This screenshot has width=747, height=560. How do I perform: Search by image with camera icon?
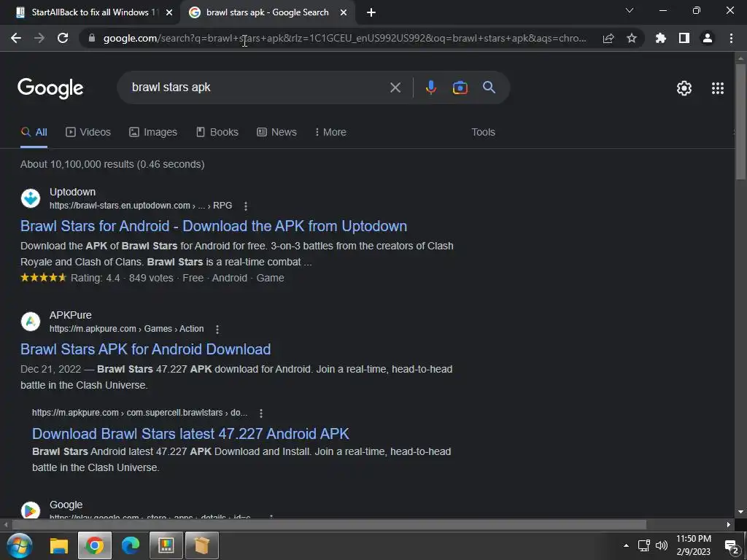pyautogui.click(x=460, y=87)
